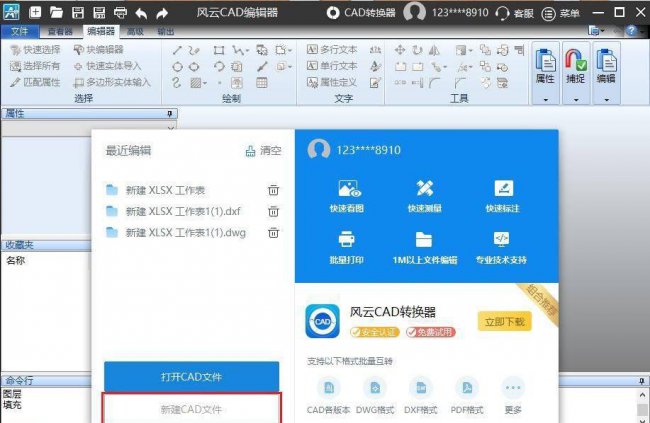Switch to the 编辑器 tab

[x=101, y=31]
